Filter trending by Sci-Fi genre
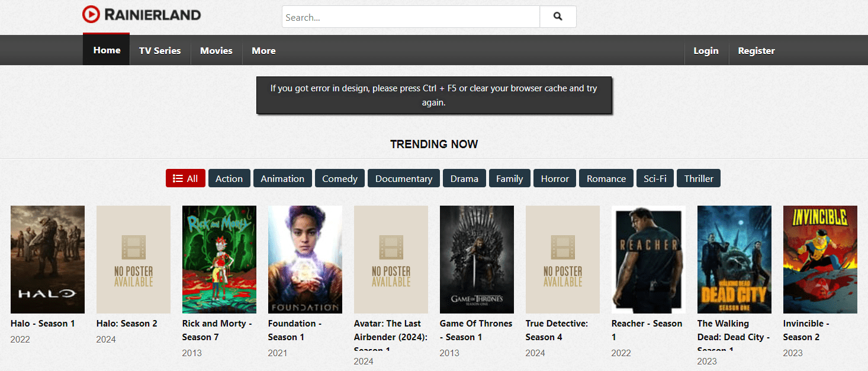Image resolution: width=868 pixels, height=371 pixels. 655,178
